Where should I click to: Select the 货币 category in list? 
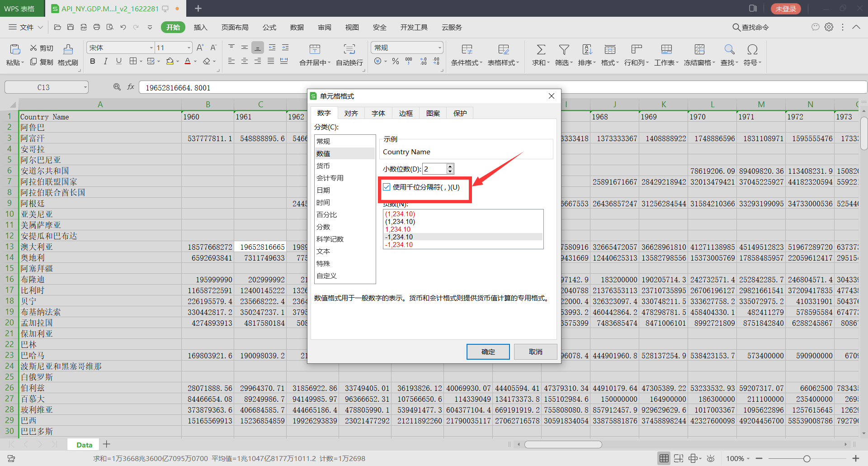344,166
